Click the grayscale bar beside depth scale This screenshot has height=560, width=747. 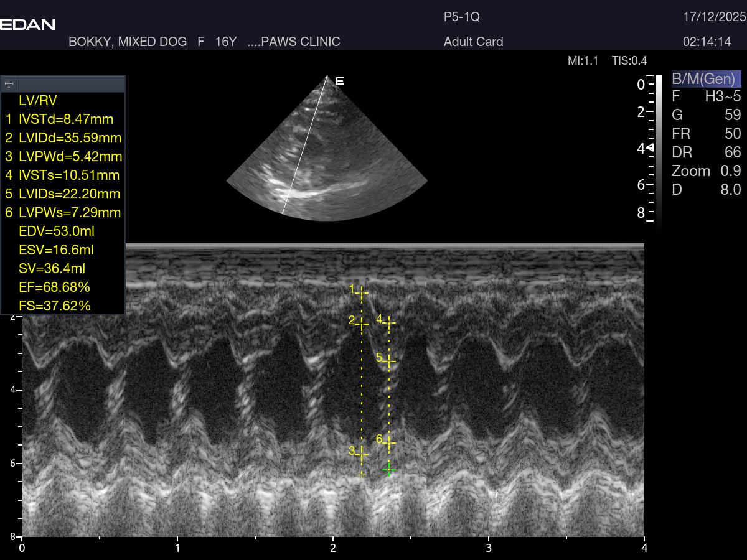659,149
